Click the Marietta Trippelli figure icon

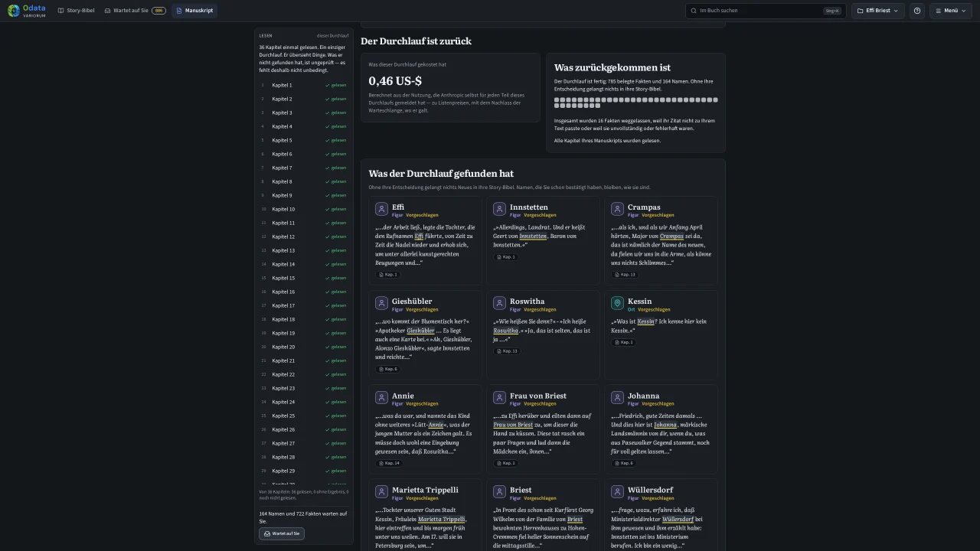381,492
